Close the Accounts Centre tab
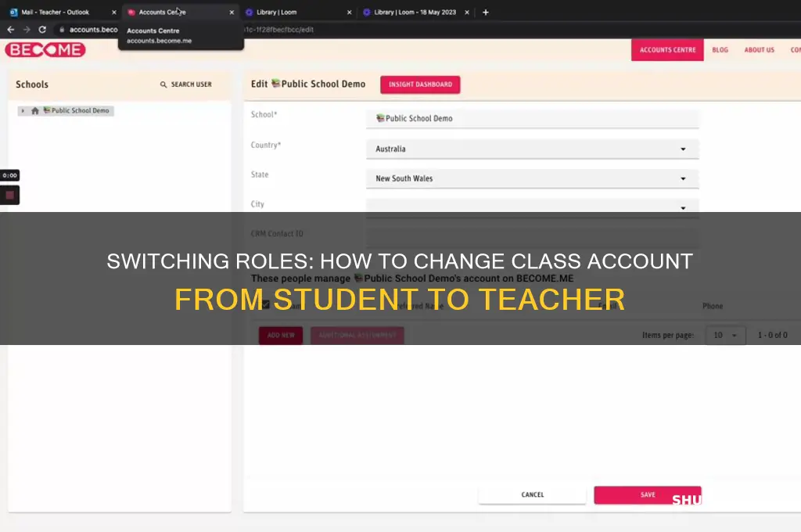Image resolution: width=801 pixels, height=532 pixels. pos(232,13)
